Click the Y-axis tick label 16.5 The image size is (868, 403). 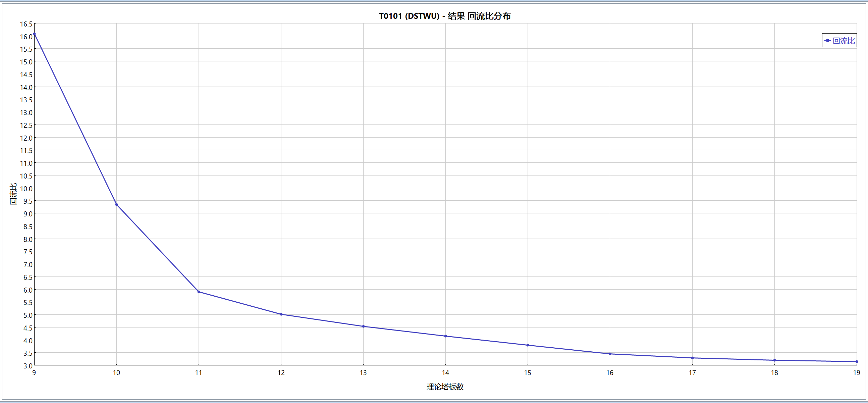point(26,24)
